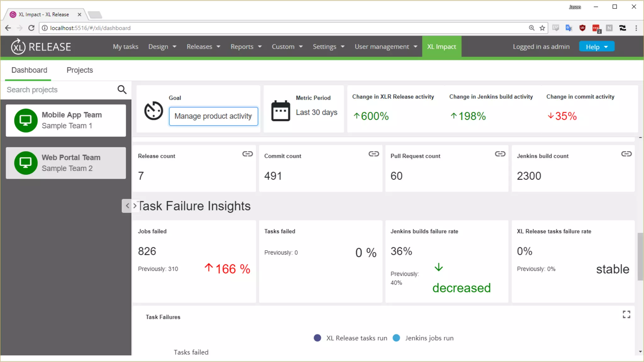644x362 pixels.
Task: Click the link icon on Release count card
Action: [247, 154]
